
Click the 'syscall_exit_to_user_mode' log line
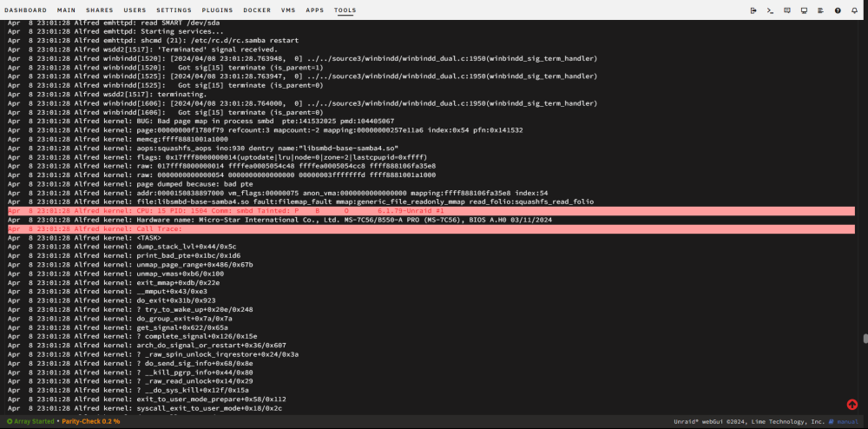pos(144,408)
